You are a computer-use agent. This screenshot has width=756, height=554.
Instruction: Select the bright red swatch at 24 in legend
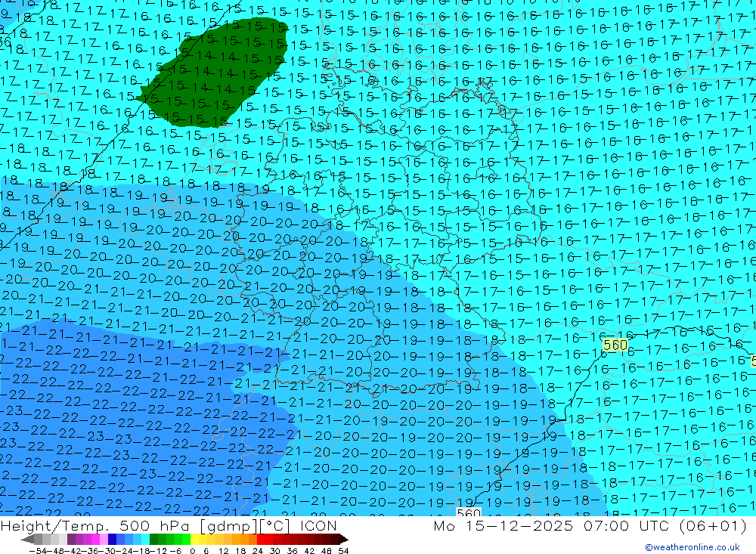click(x=261, y=539)
